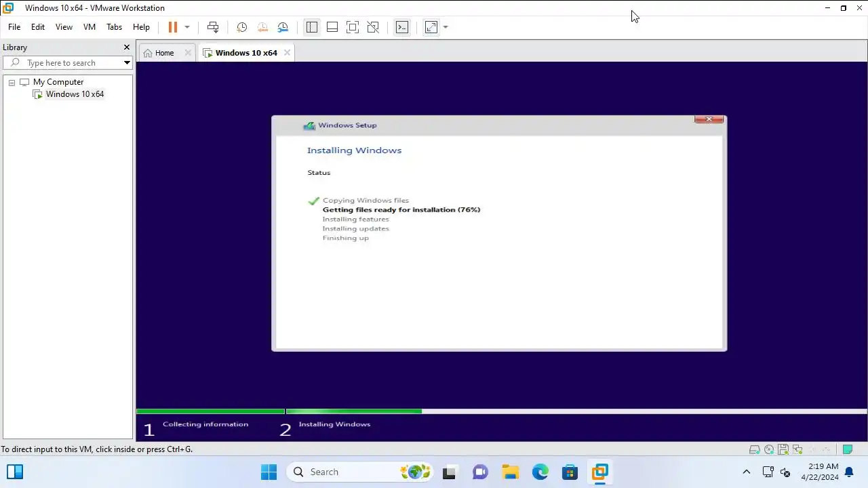
Task: Open the notifications bell
Action: [x=849, y=472]
